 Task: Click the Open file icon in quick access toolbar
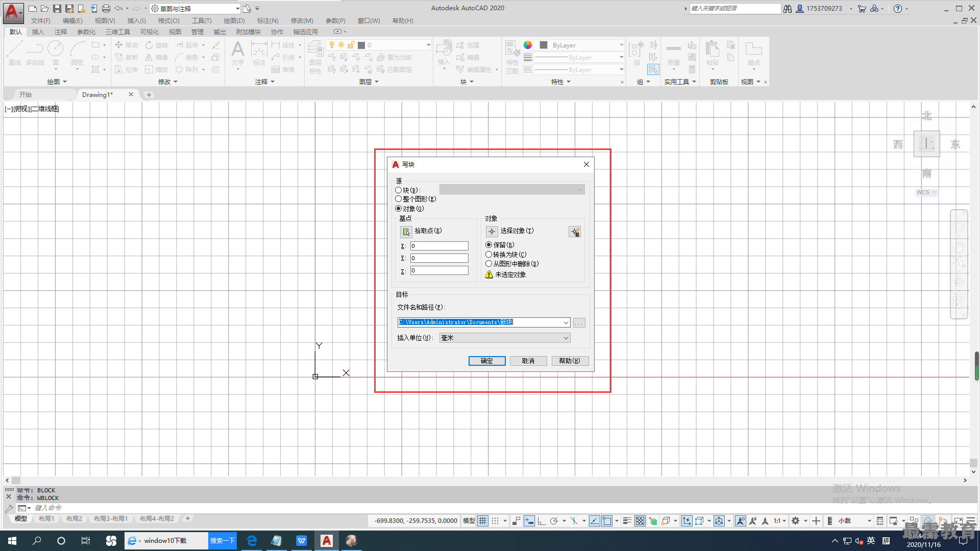pos(45,9)
